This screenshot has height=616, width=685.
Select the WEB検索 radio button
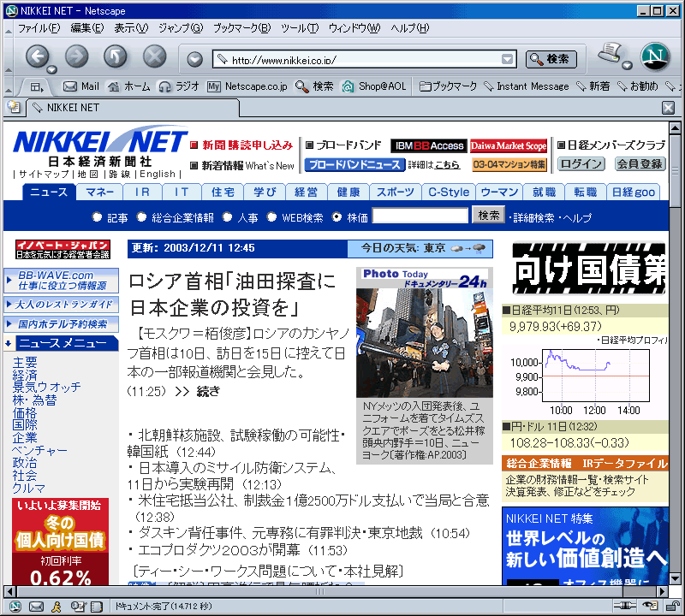coord(271,216)
